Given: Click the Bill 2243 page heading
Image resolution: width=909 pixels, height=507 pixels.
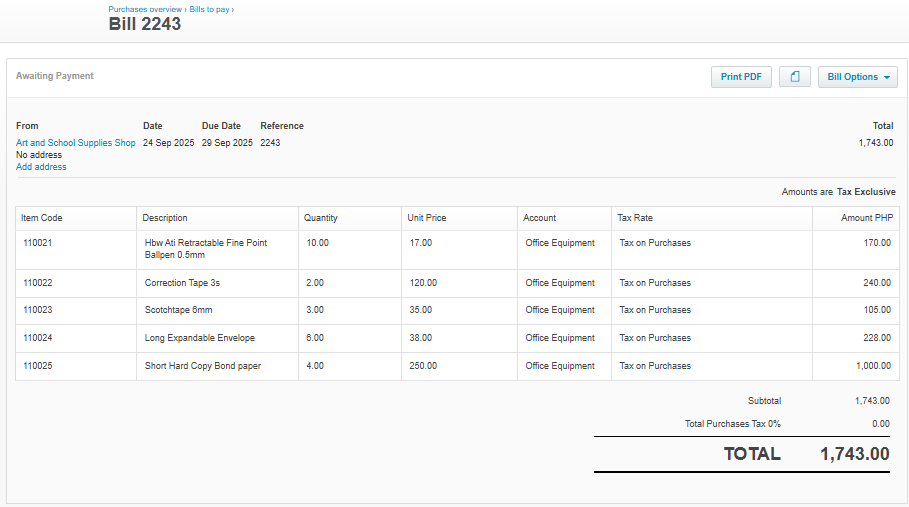Looking at the screenshot, I should [145, 24].
